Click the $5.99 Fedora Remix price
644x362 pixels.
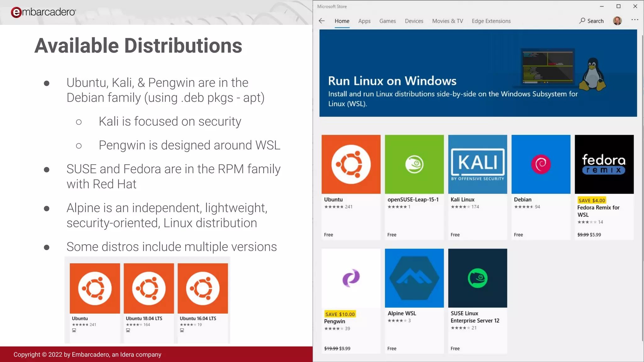(595, 235)
